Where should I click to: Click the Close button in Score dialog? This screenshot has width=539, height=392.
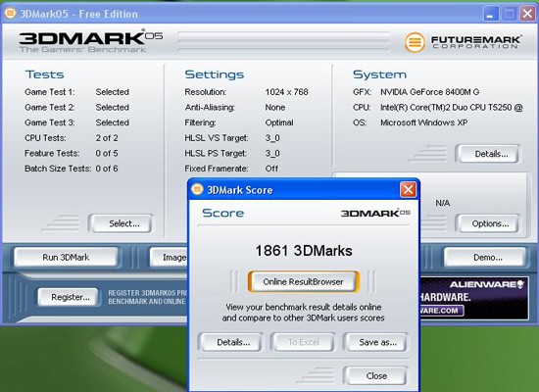[x=375, y=376]
